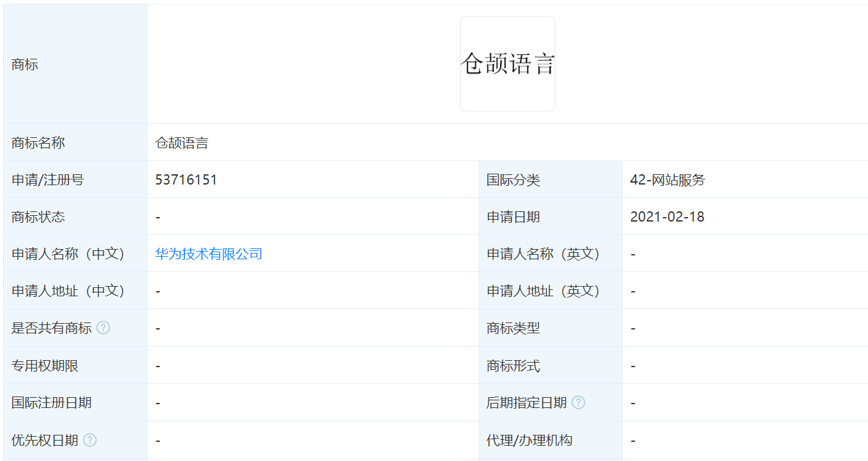Open the help icon beside 是否共有商标
The width and height of the screenshot is (868, 461).
pos(103,328)
